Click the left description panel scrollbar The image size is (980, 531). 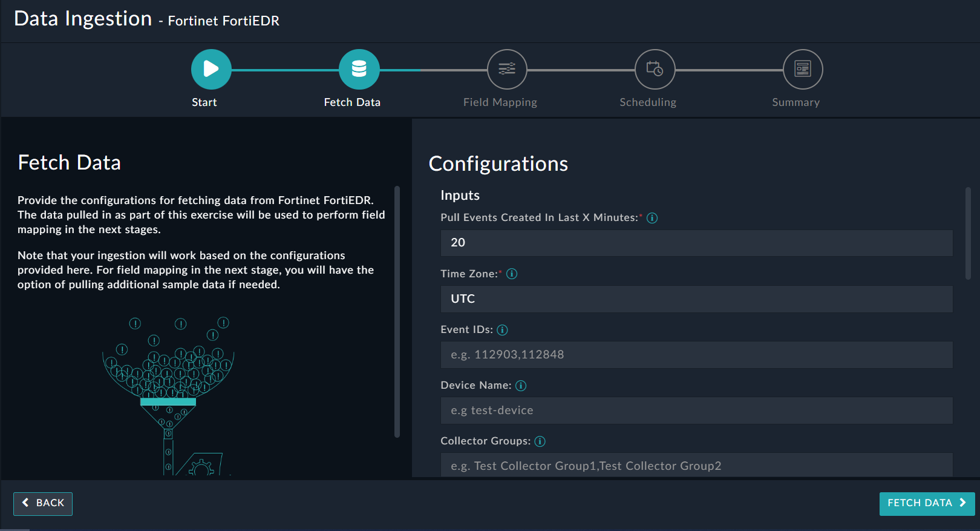(397, 311)
